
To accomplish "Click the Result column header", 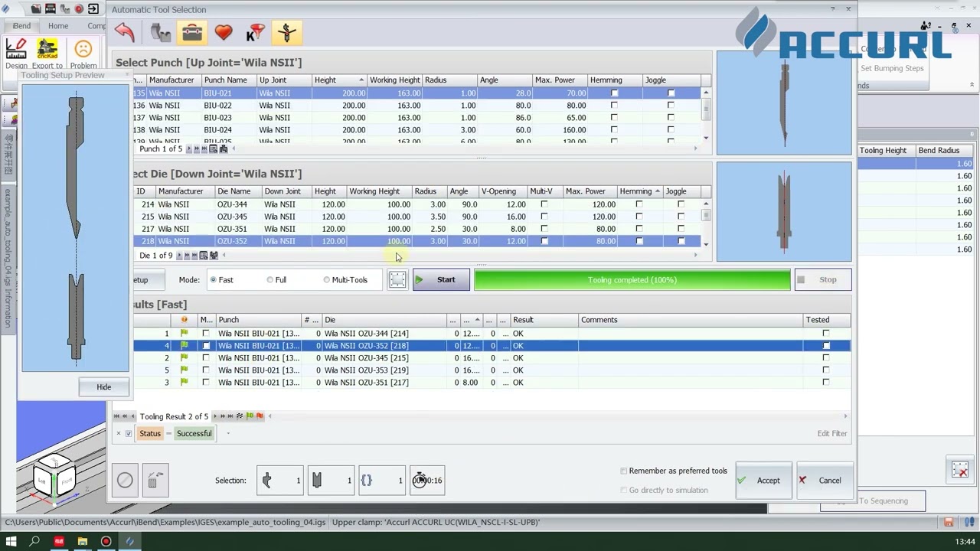I will tap(544, 320).
